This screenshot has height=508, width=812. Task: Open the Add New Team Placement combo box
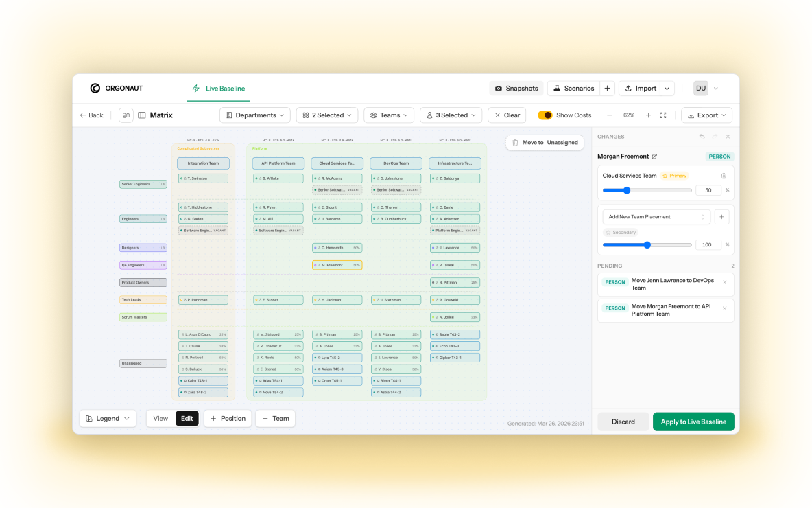(x=656, y=217)
